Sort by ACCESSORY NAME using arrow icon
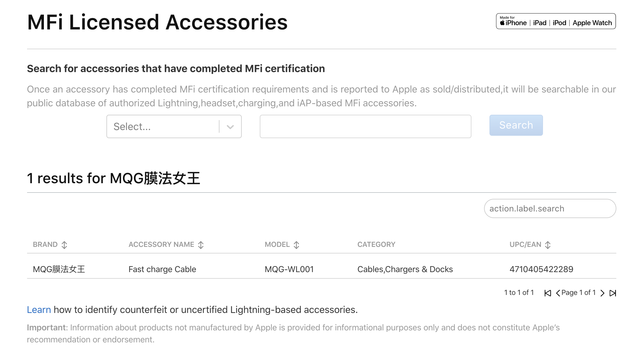Viewport: 644px width, 352px height. pos(201,245)
